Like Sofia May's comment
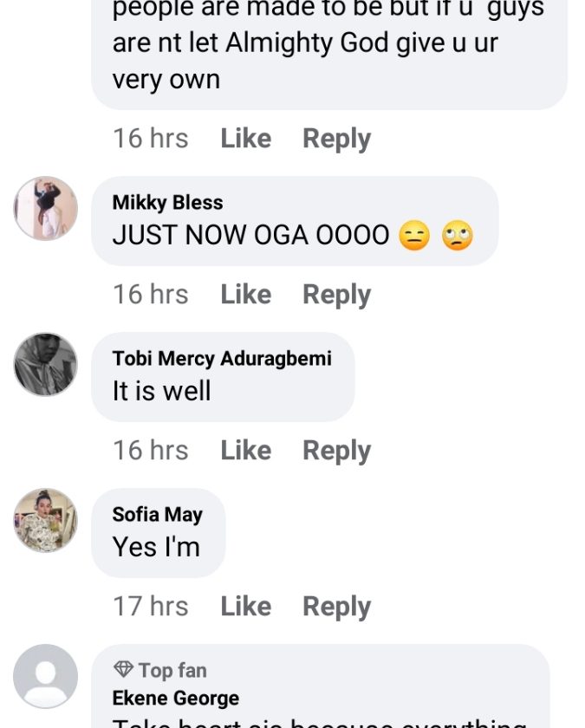This screenshot has width=585, height=728. [245, 607]
